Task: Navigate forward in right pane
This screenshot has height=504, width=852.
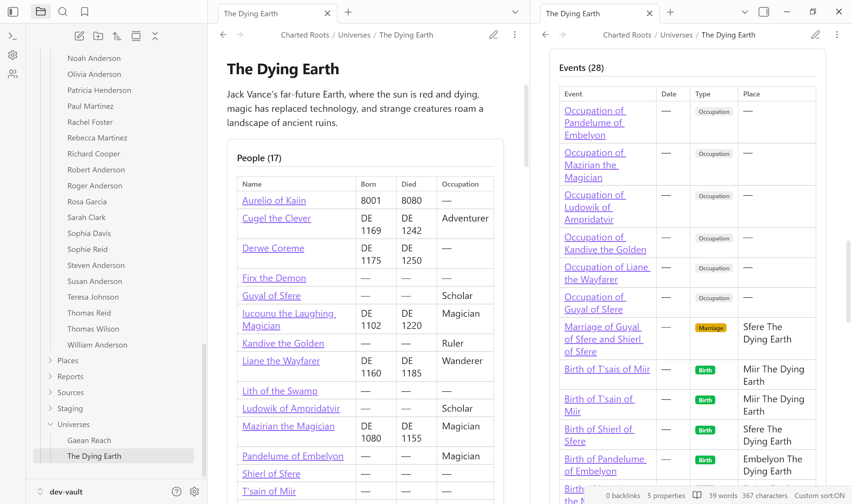Action: point(562,35)
